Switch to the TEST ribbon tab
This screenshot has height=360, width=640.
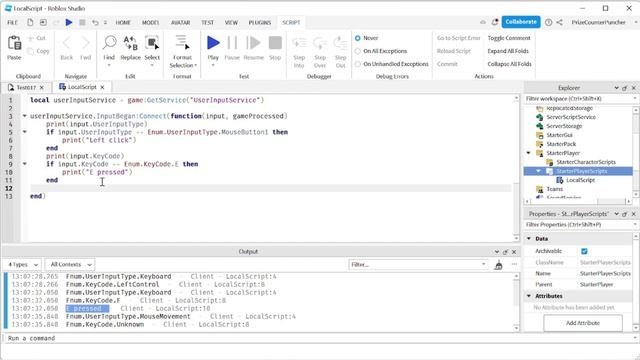207,22
